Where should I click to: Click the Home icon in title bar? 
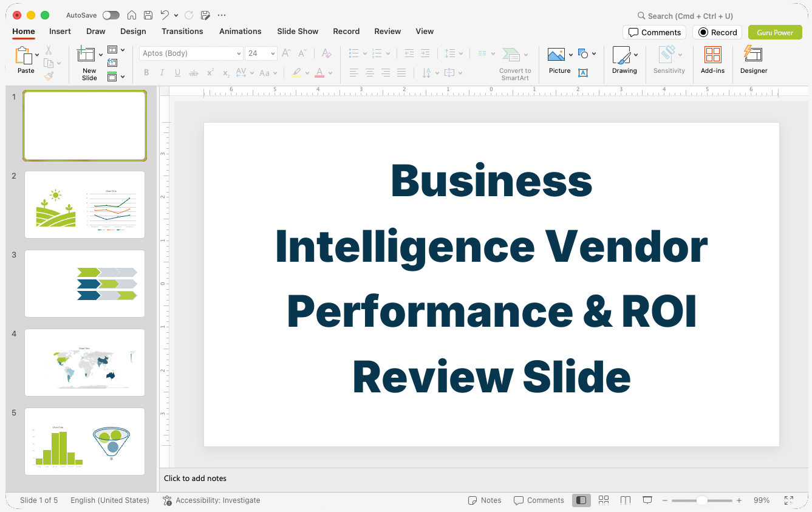(x=132, y=15)
